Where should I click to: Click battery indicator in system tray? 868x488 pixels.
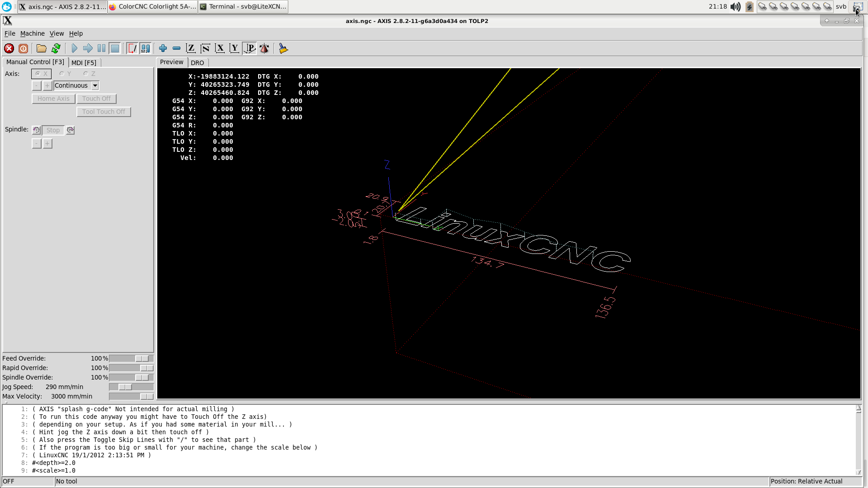coord(750,7)
